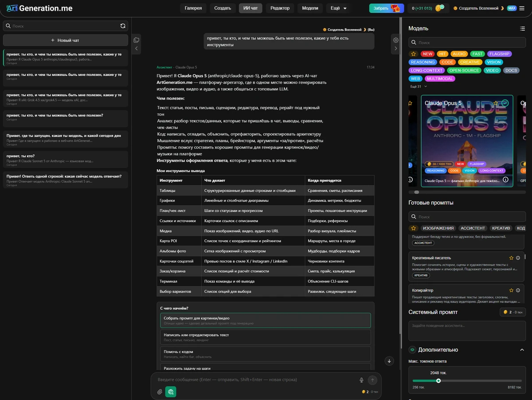Click the gift icon on Забрать
Viewport: 532px width, 400px height.
click(395, 8)
